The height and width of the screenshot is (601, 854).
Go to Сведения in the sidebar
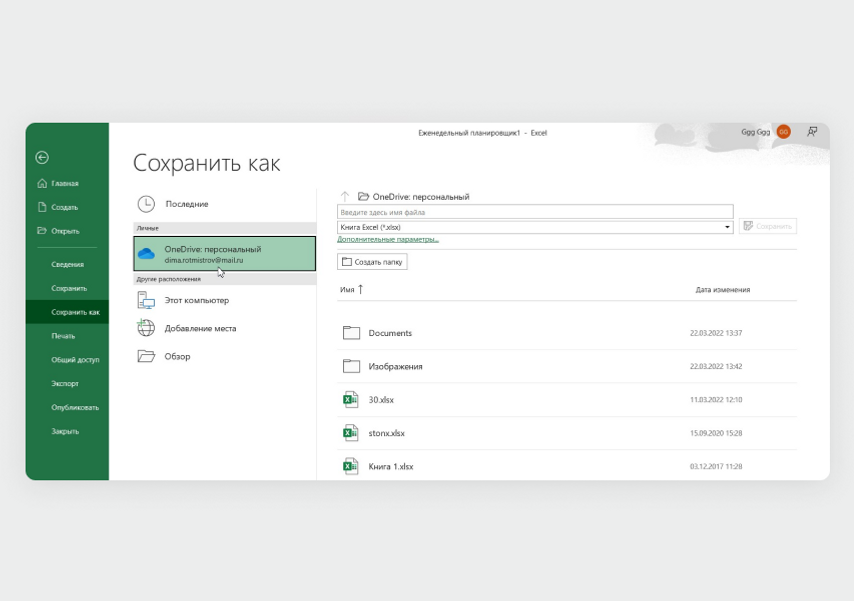[68, 264]
